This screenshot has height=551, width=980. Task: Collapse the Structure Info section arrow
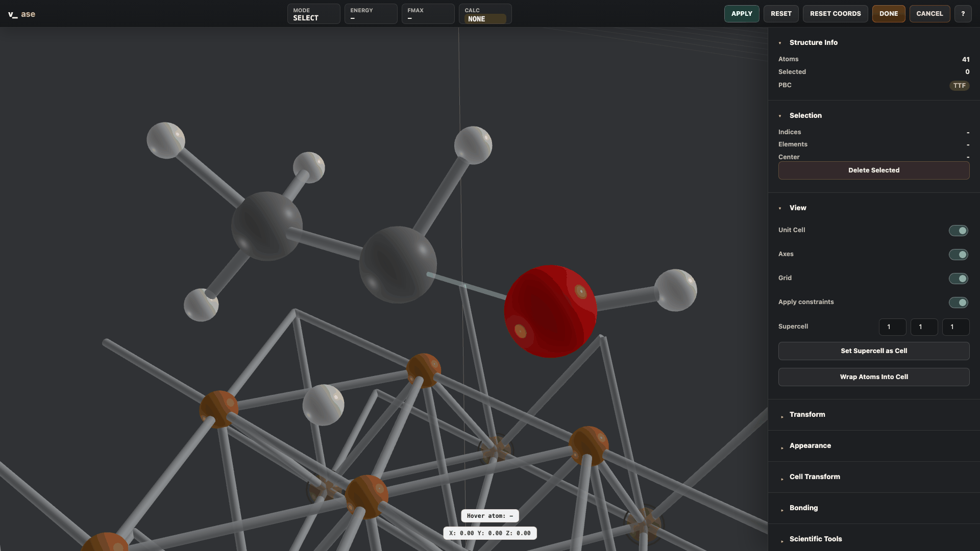780,43
